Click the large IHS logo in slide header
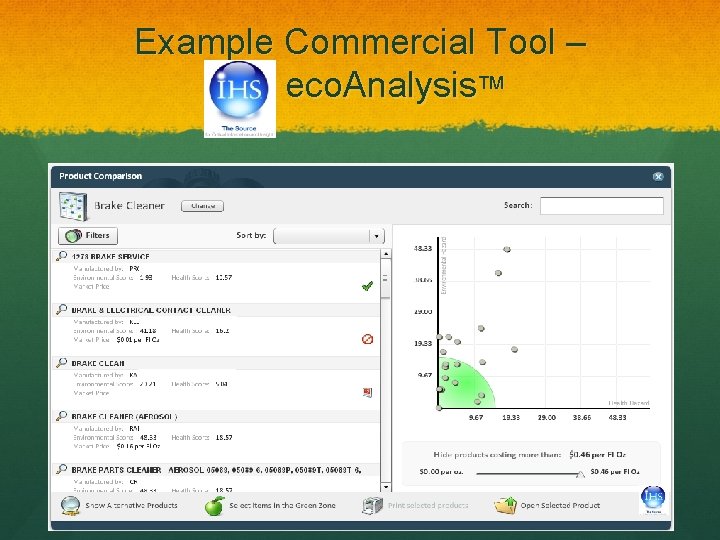This screenshot has height=540, width=720. click(239, 99)
